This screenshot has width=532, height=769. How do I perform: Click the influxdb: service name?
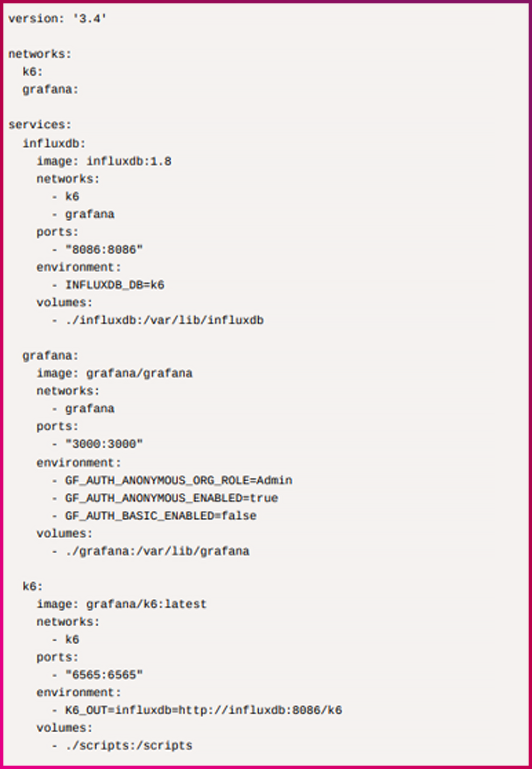tap(54, 143)
